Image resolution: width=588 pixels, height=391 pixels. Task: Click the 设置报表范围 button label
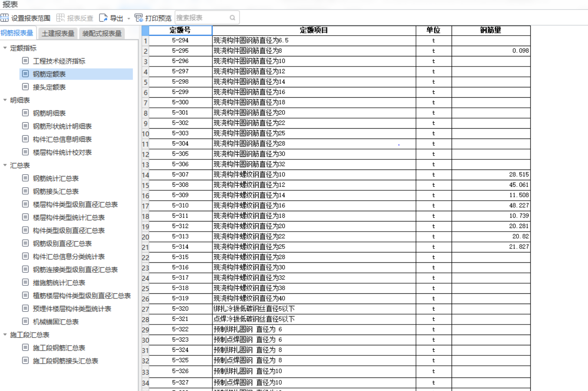tap(31, 18)
